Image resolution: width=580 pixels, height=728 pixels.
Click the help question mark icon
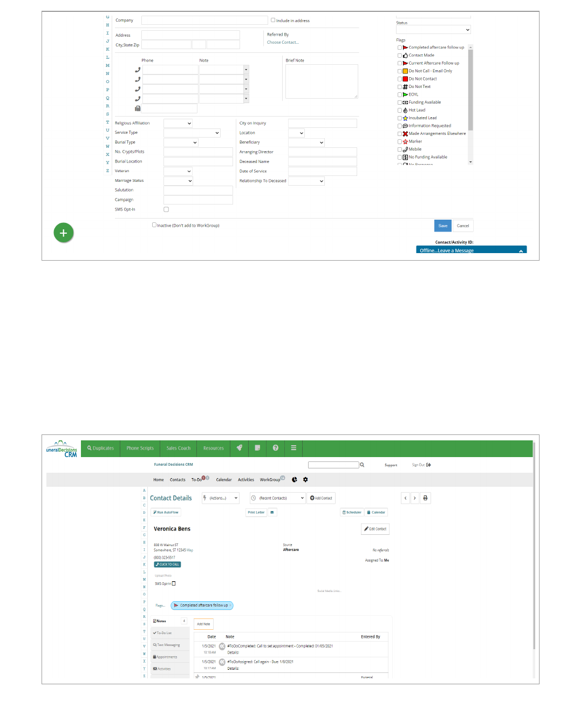[275, 448]
